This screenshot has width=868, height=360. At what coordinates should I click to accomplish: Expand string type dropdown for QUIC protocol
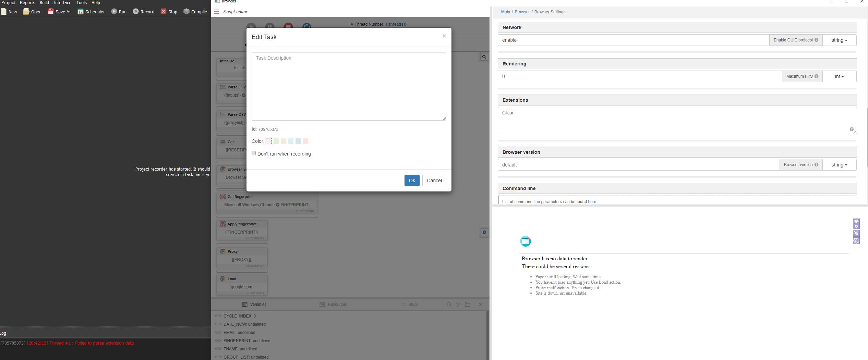tap(839, 40)
